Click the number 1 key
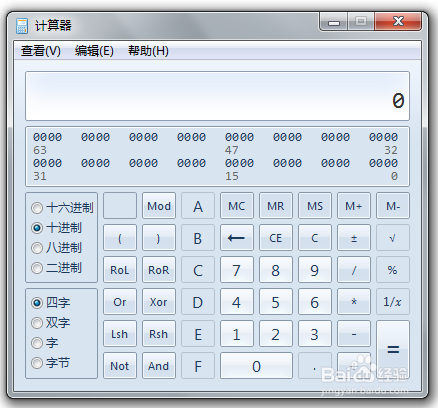Viewport: 438px width, 408px height. click(237, 334)
